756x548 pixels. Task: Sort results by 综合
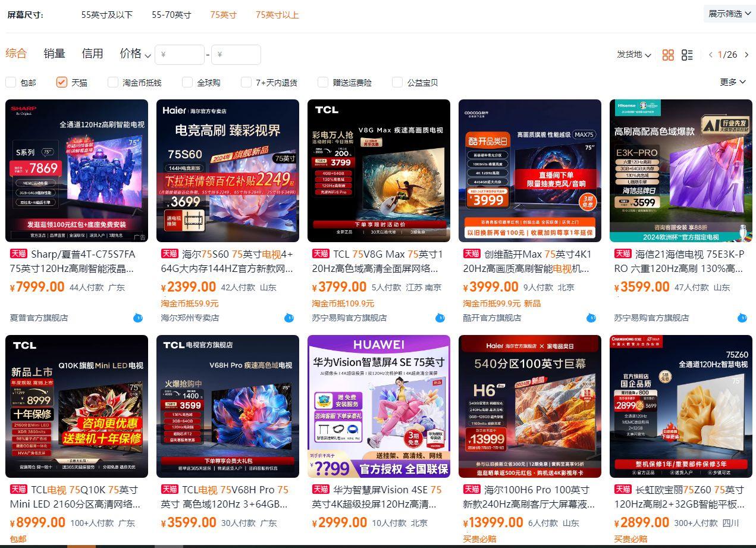click(x=16, y=53)
